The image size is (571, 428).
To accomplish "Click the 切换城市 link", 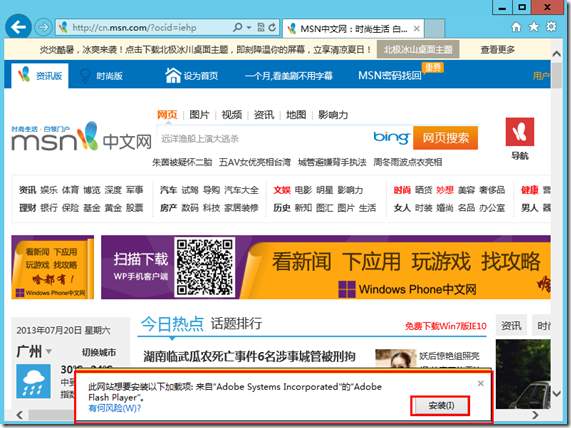I will click(x=99, y=352).
